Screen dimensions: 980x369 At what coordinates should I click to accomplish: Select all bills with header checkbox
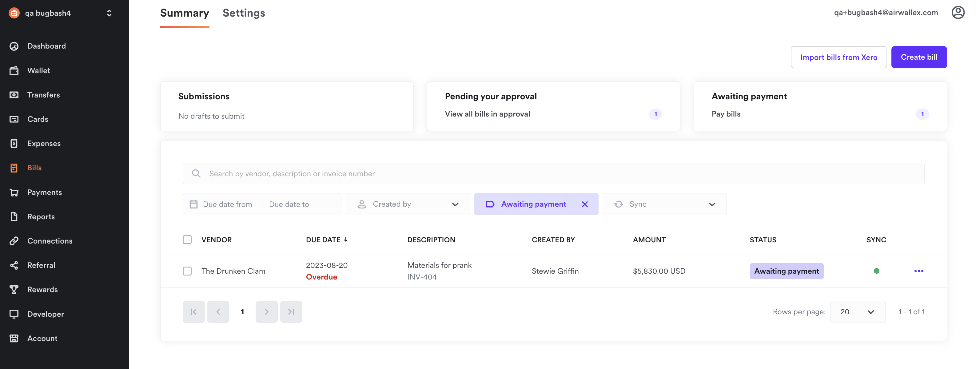187,240
